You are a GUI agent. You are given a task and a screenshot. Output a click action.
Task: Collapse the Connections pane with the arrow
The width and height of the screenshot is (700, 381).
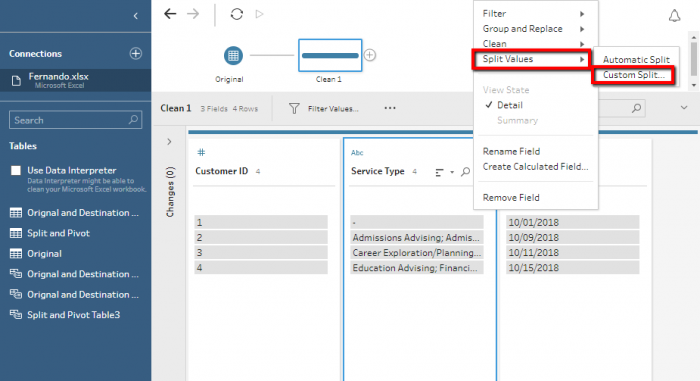[136, 16]
